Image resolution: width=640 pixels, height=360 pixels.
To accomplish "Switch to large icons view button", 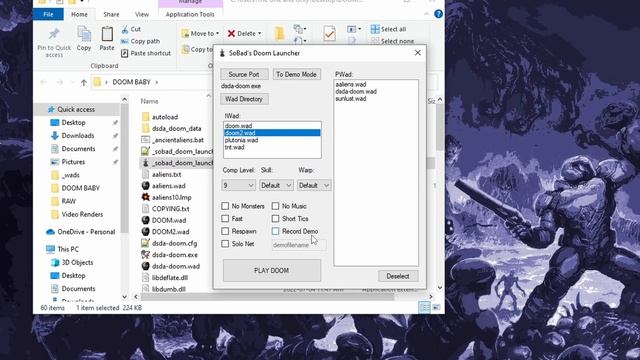I will click(x=436, y=307).
